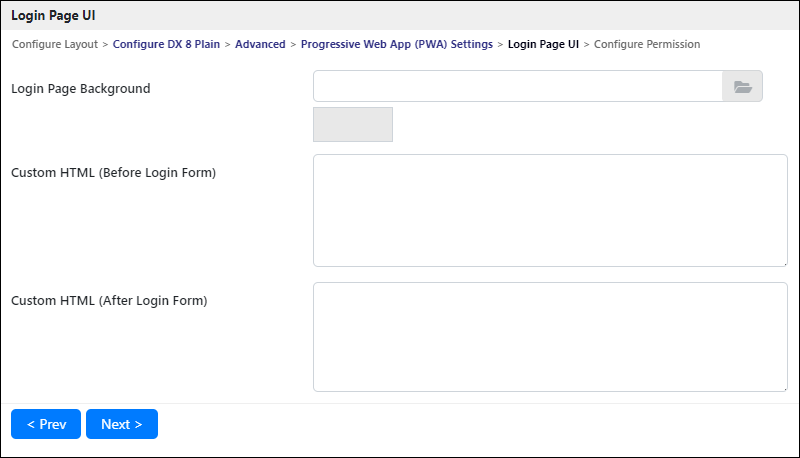This screenshot has width=800, height=458.
Task: Grab the Before Login Form textarea resize handle
Action: (x=785, y=264)
